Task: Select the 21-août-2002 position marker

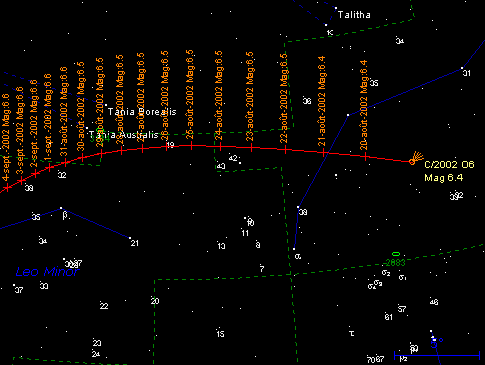Action: [x=323, y=153]
